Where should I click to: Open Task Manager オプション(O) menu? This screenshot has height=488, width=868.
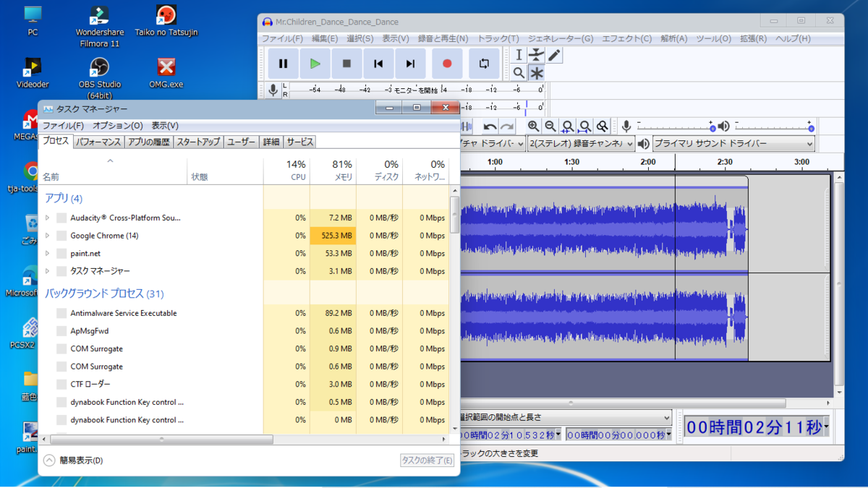(x=117, y=126)
